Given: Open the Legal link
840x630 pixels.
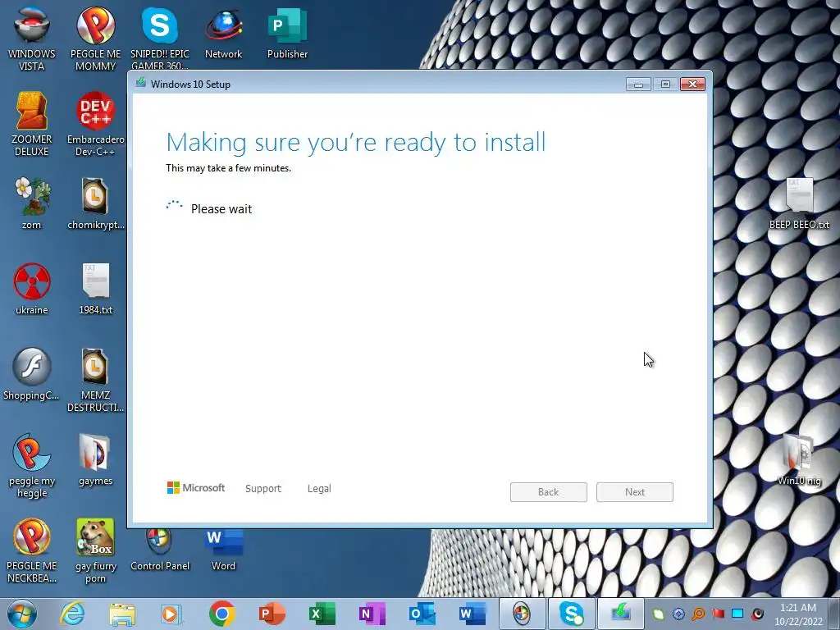Looking at the screenshot, I should pyautogui.click(x=319, y=489).
